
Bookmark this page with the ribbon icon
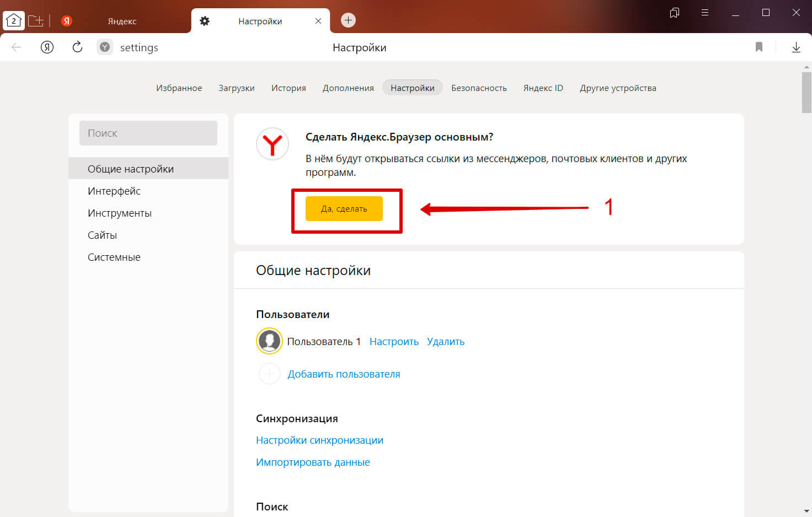(759, 47)
